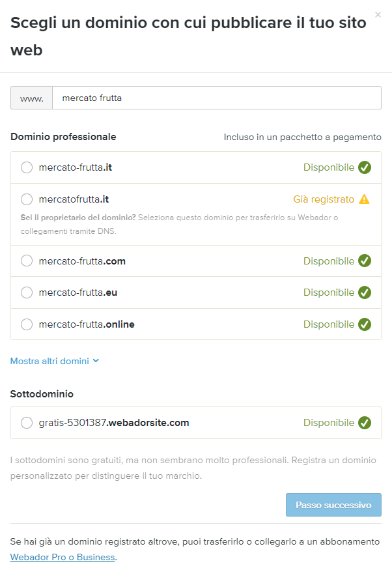Click warning triangle icon next to mercatofrutta.it

pos(364,199)
